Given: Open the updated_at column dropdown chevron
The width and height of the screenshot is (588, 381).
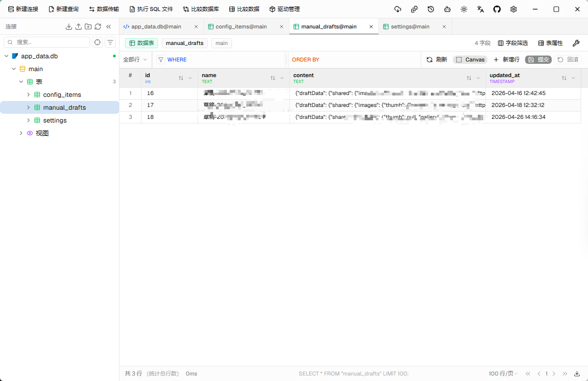Looking at the screenshot, I should pyautogui.click(x=573, y=78).
